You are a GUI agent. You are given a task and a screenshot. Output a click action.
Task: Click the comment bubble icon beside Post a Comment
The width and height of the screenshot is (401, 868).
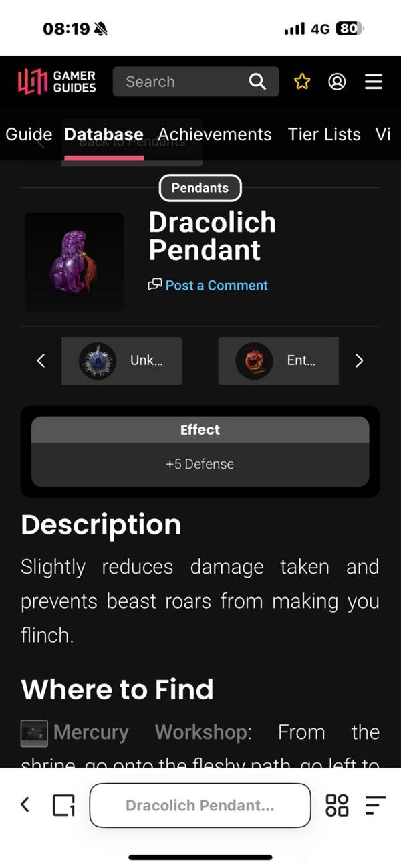pyautogui.click(x=155, y=285)
